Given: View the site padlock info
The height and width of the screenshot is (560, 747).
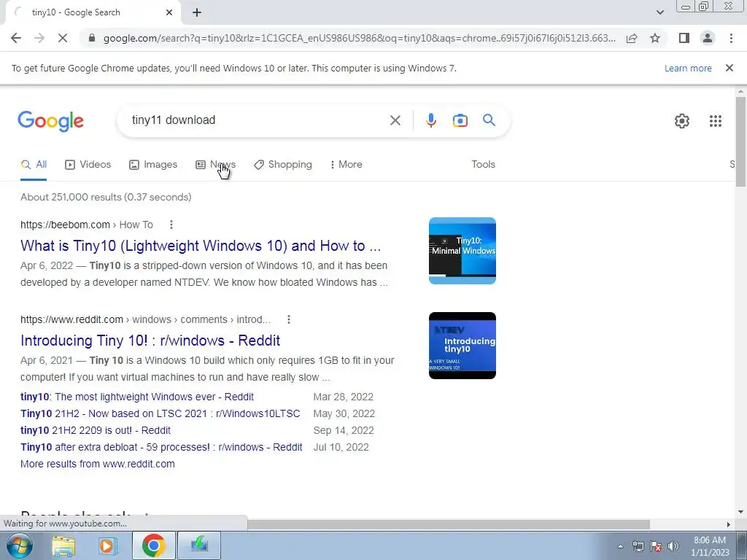Looking at the screenshot, I should pyautogui.click(x=92, y=38).
